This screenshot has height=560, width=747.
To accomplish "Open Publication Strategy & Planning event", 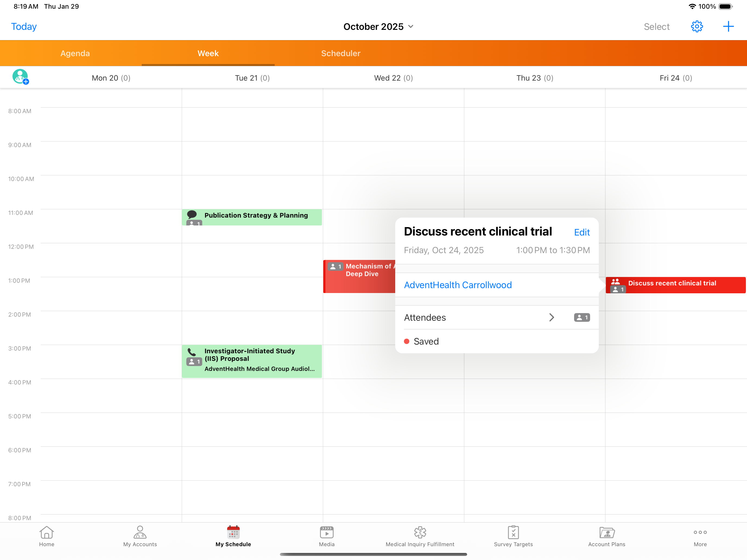I will pyautogui.click(x=256, y=216).
